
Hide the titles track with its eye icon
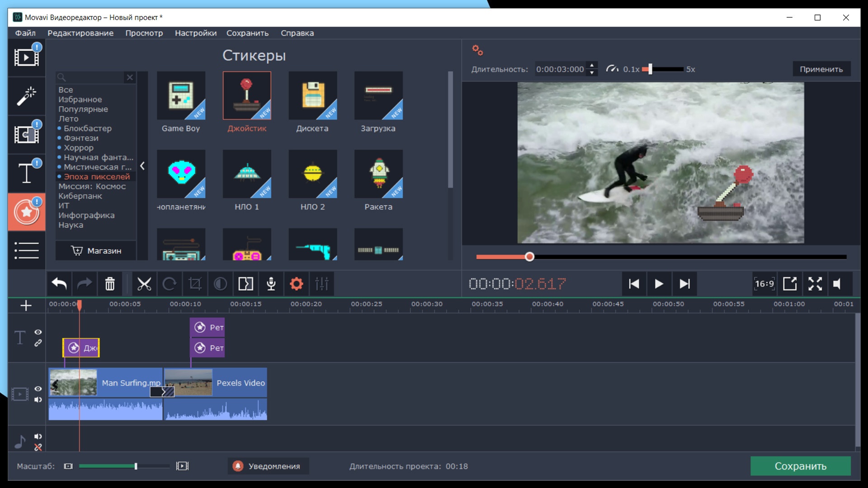click(x=38, y=333)
